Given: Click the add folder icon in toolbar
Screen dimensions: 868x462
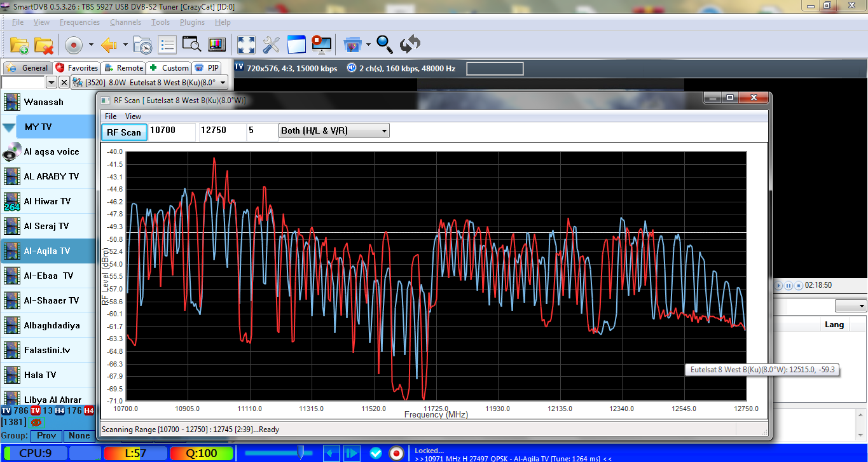Looking at the screenshot, I should coord(19,45).
